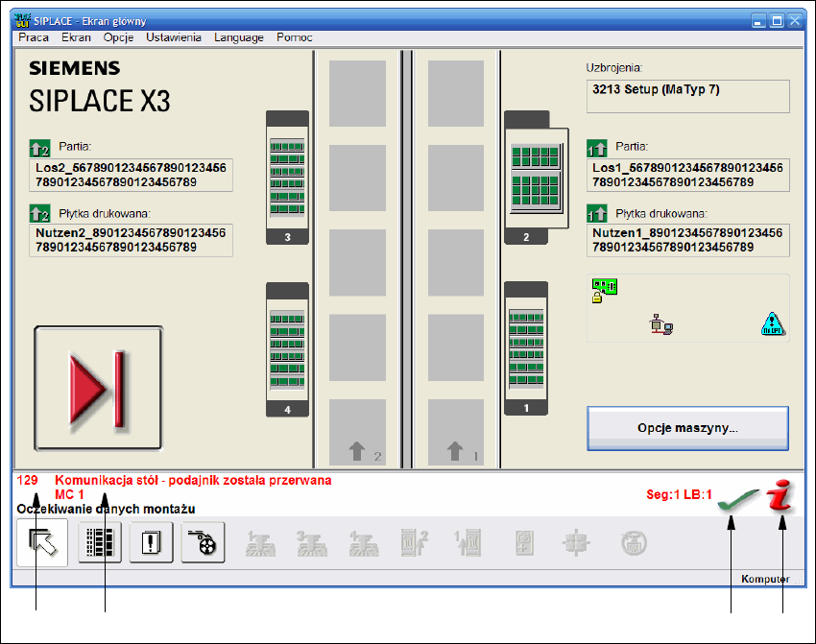Click the Komputer status bar entry
Viewport: 816px width, 644px height.
pyautogui.click(x=765, y=579)
